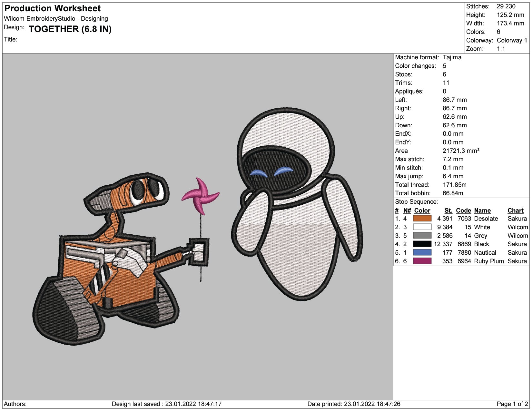Click the 'Appliqués:' label

coord(409,91)
